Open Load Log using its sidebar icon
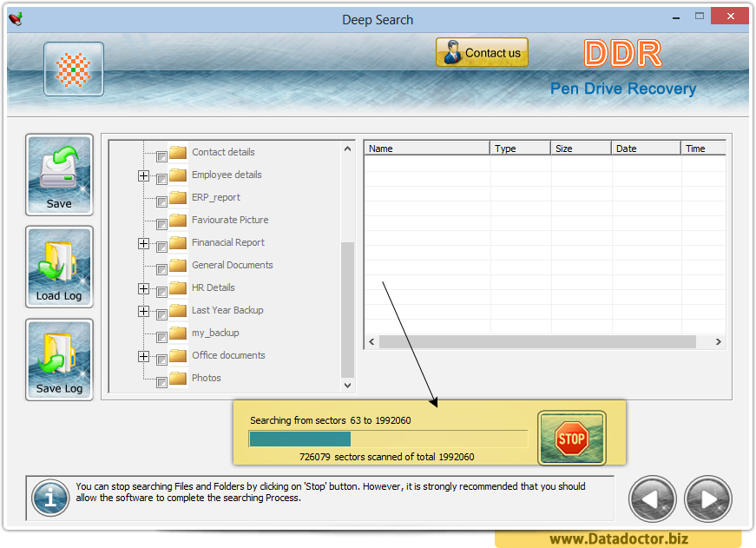 pos(58,267)
